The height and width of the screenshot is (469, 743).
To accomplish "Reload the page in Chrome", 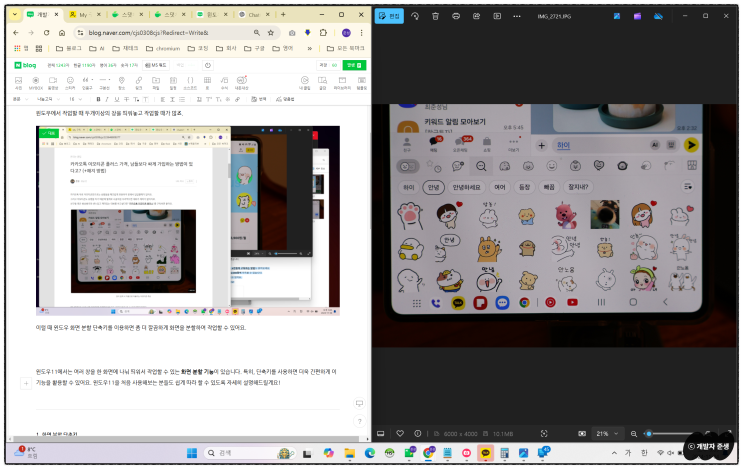I will pyautogui.click(x=46, y=33).
